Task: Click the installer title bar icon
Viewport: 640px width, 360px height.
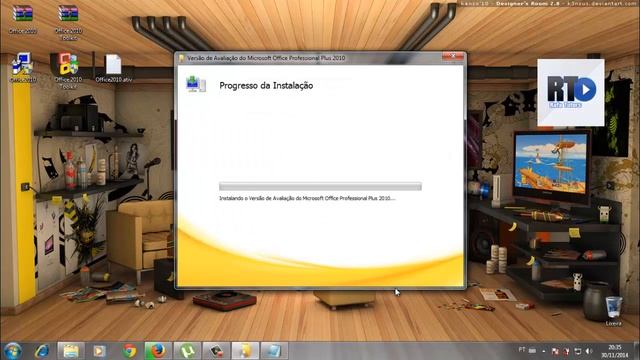Action: pyautogui.click(x=182, y=58)
